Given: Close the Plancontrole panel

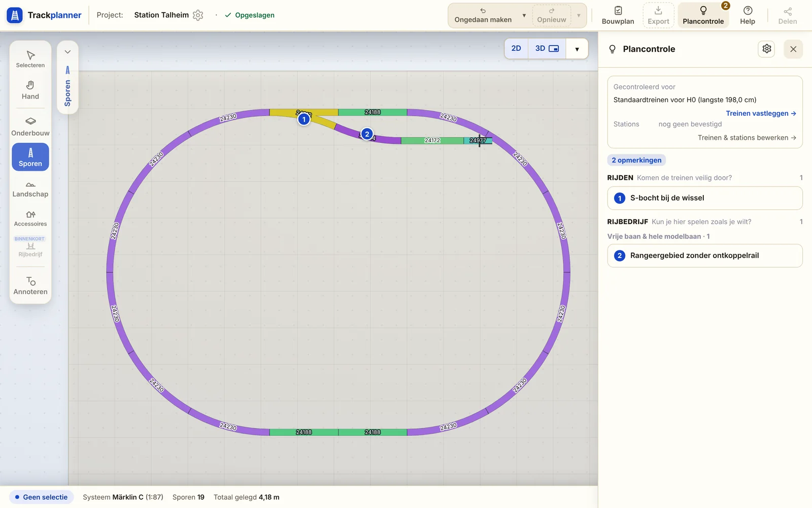Looking at the screenshot, I should pos(793,49).
